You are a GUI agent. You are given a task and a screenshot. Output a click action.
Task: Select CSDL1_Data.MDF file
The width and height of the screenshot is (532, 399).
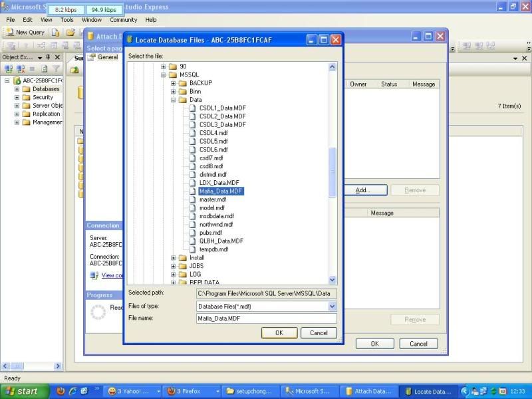pos(223,108)
